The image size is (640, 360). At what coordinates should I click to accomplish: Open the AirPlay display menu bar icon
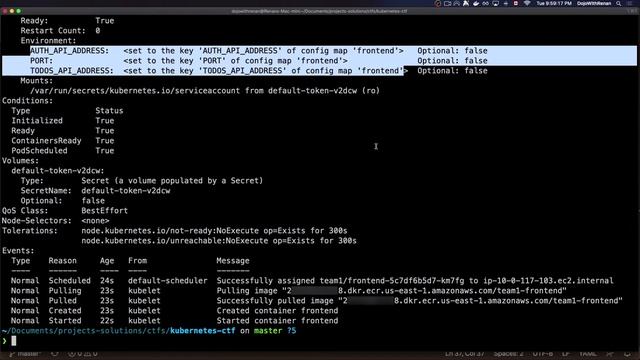496,3
